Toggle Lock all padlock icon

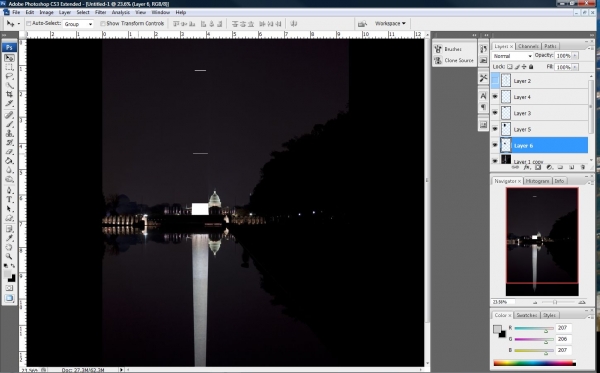pyautogui.click(x=531, y=67)
